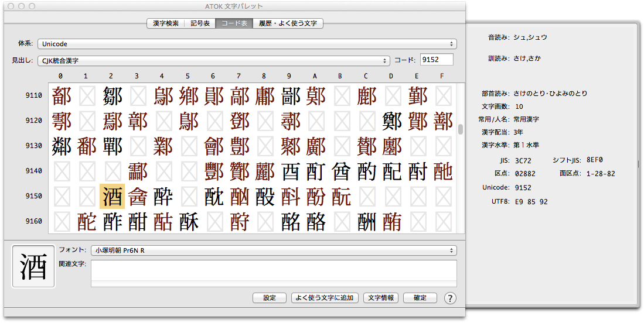Open the 記号表 tab
This screenshot has height=323, width=644.
tap(200, 23)
